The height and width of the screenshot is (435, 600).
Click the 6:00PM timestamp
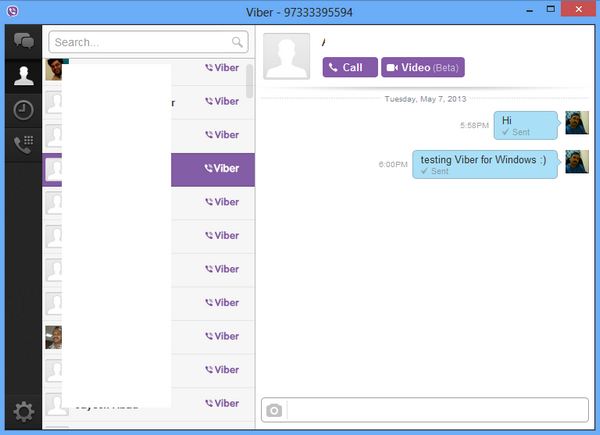(393, 165)
